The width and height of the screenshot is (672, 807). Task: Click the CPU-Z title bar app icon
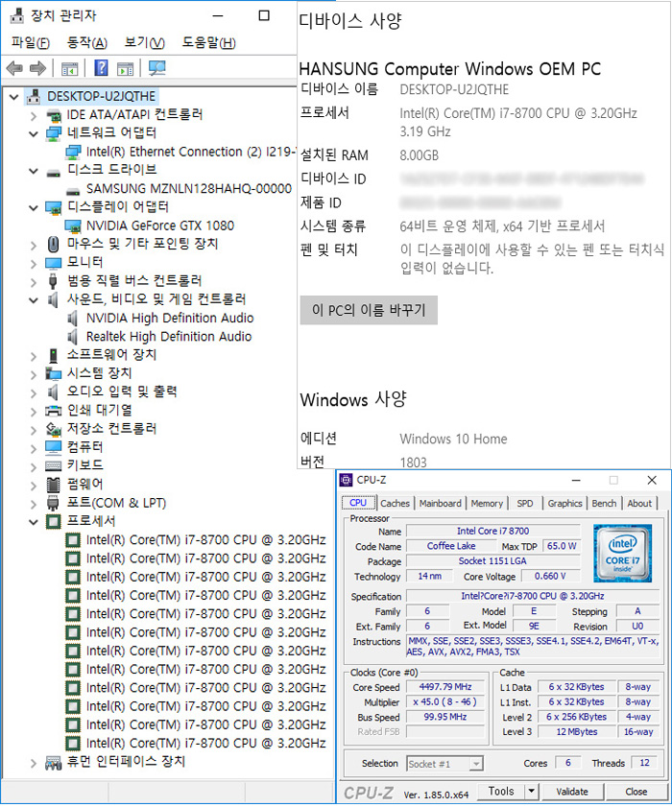click(346, 480)
